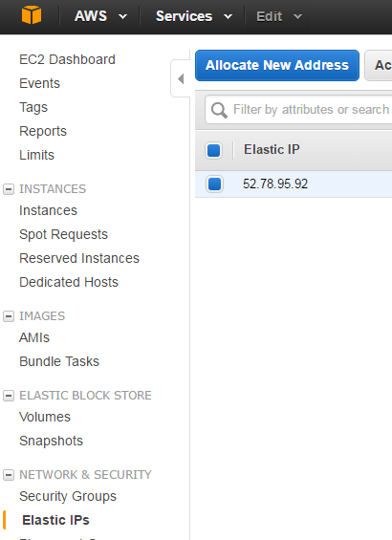Navigate to Spot Requests
Image resolution: width=392 pixels, height=540 pixels.
pyautogui.click(x=63, y=234)
